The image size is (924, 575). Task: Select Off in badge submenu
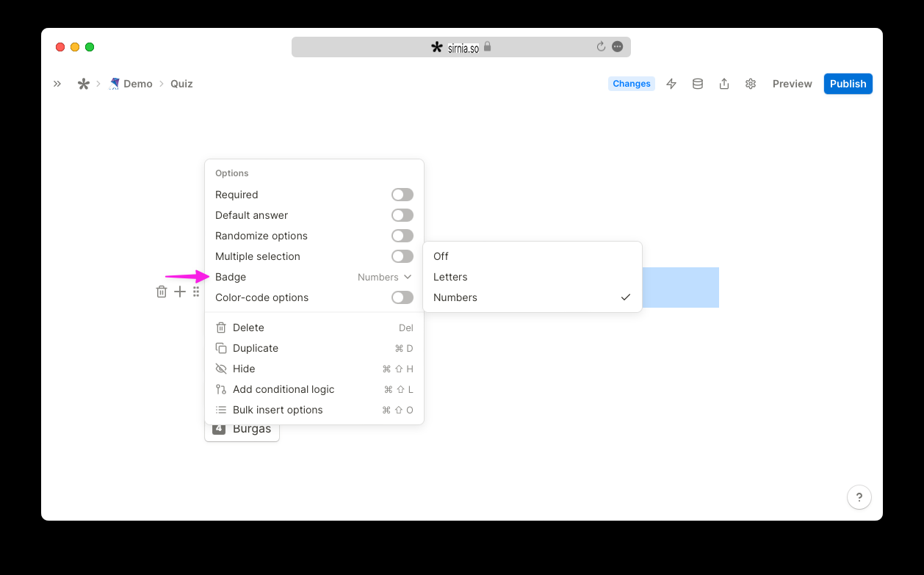point(533,256)
